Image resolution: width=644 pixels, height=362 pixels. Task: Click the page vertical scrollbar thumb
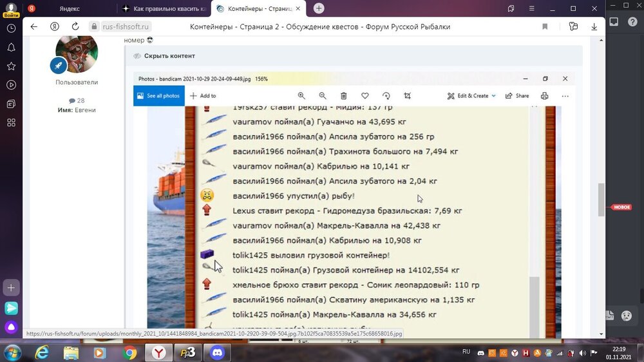pos(601,200)
